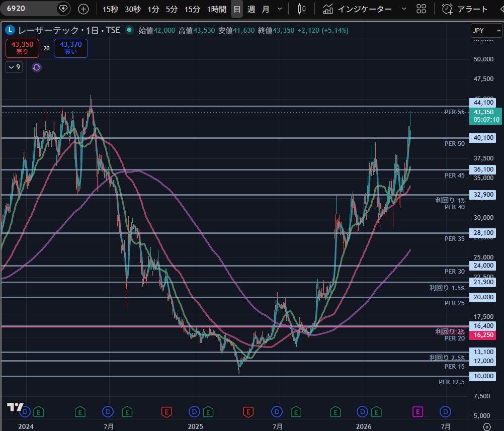Image resolution: width=504 pixels, height=431 pixels.
Task: Select the daily 日 timeframe
Action: 237,10
